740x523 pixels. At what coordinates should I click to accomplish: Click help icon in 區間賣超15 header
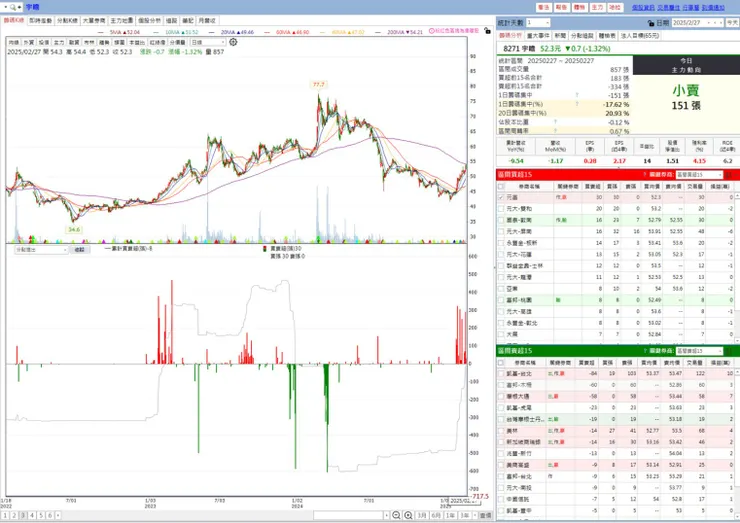click(x=644, y=351)
